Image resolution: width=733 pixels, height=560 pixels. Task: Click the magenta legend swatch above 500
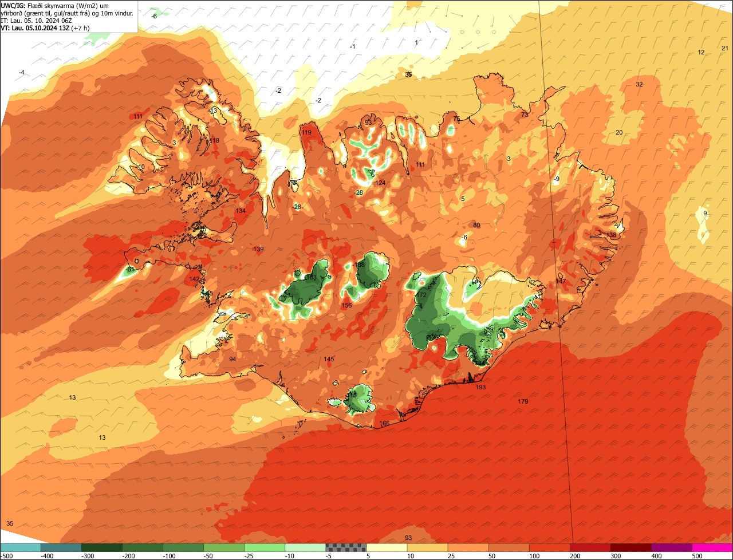tap(712, 547)
